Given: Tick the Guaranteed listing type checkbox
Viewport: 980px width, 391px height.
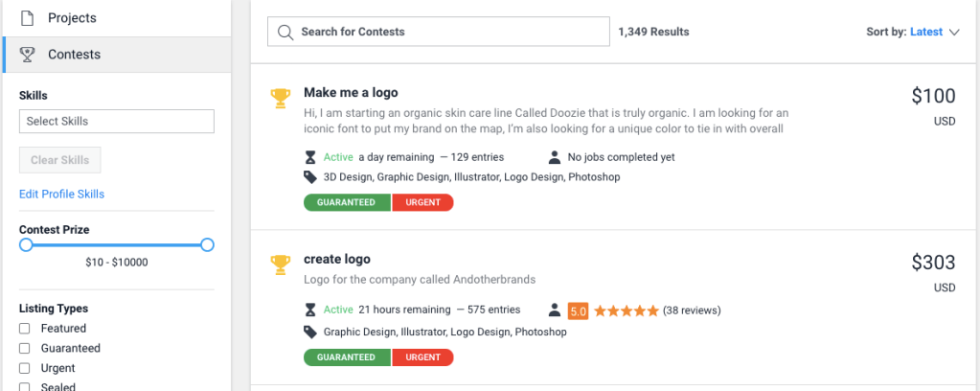Looking at the screenshot, I should coord(25,349).
